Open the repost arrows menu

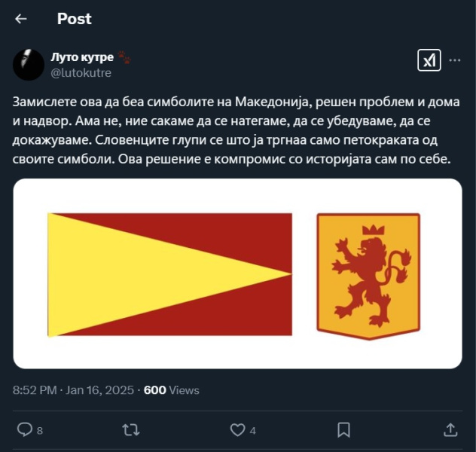(x=130, y=429)
